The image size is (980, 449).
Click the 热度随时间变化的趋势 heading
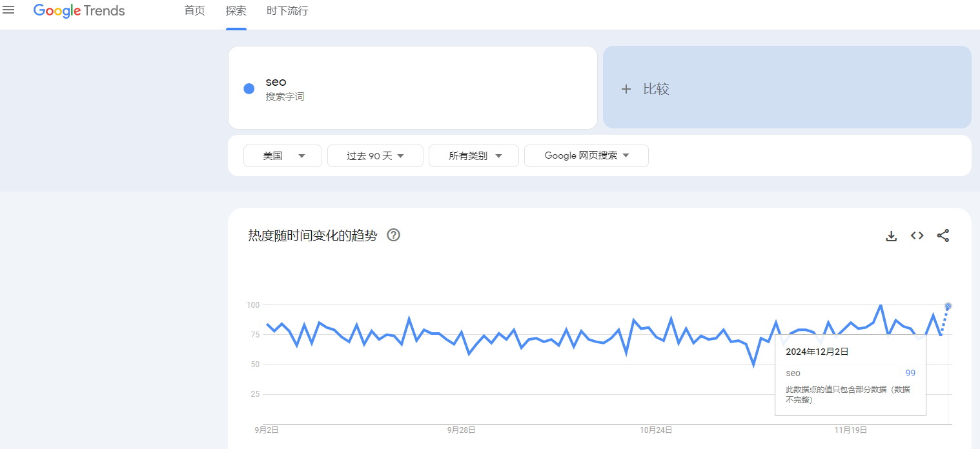point(312,235)
